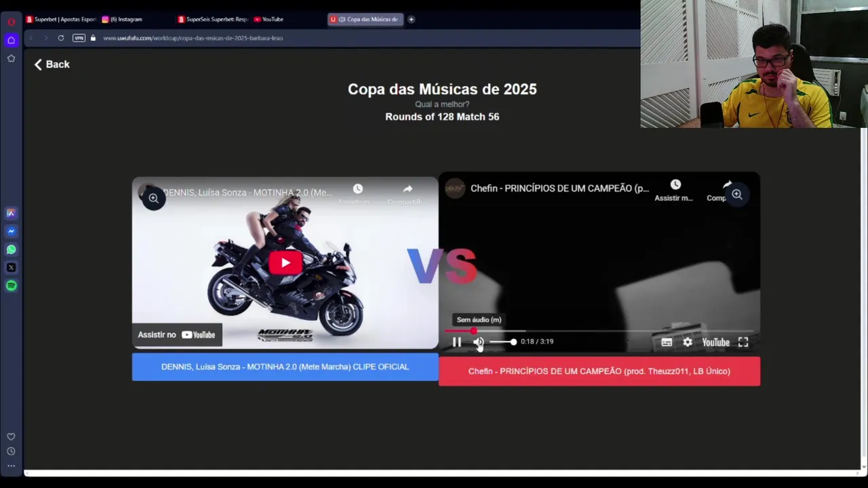Open the sidebar bookmarks star icon
Screen dimensions: 868x488
11,58
